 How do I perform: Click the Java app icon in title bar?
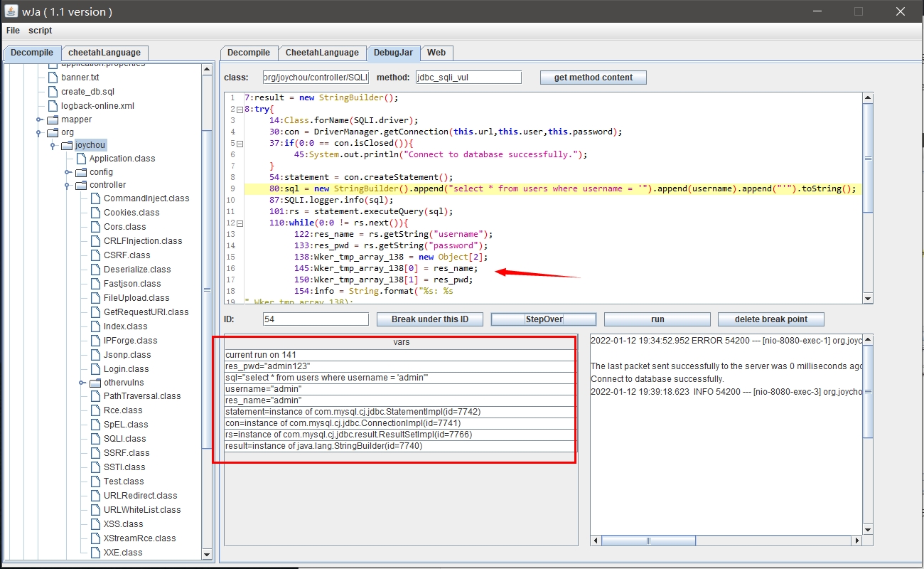point(11,11)
